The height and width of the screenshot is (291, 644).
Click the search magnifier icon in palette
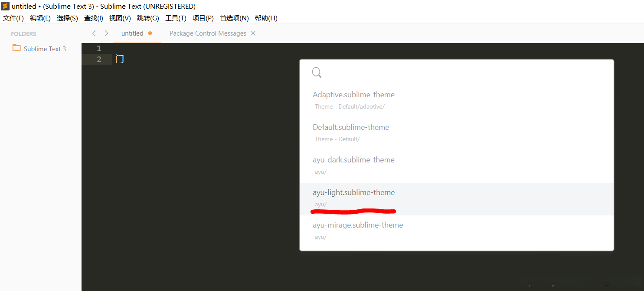(x=317, y=73)
